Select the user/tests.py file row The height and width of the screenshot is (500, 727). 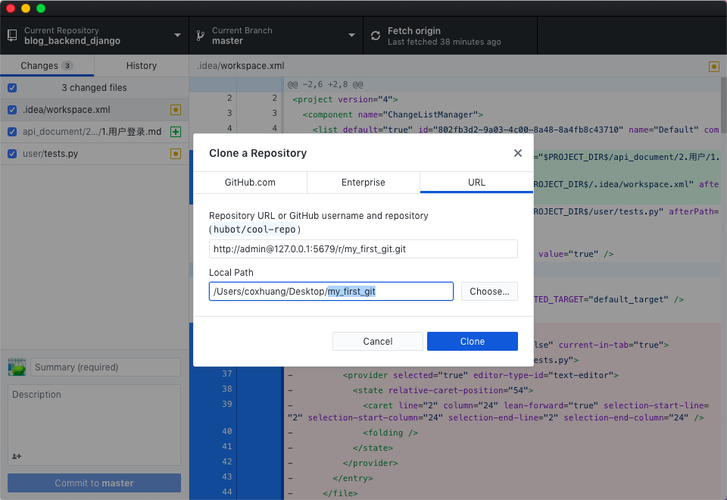95,154
